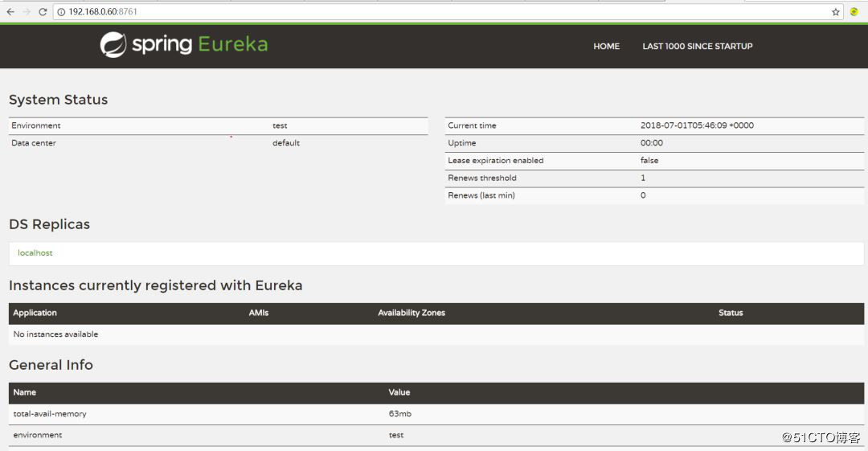Select the timestamp 2018-07-01T05:46:09 +0000

tap(697, 125)
